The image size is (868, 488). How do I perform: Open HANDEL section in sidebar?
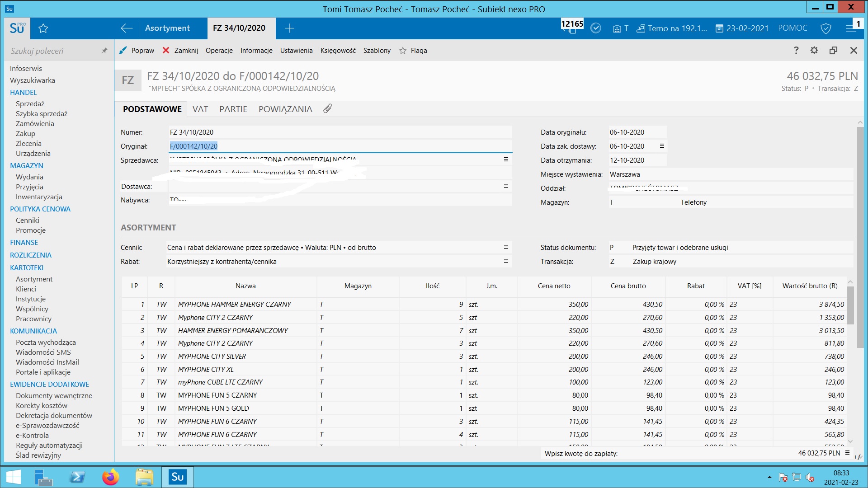[x=23, y=92]
